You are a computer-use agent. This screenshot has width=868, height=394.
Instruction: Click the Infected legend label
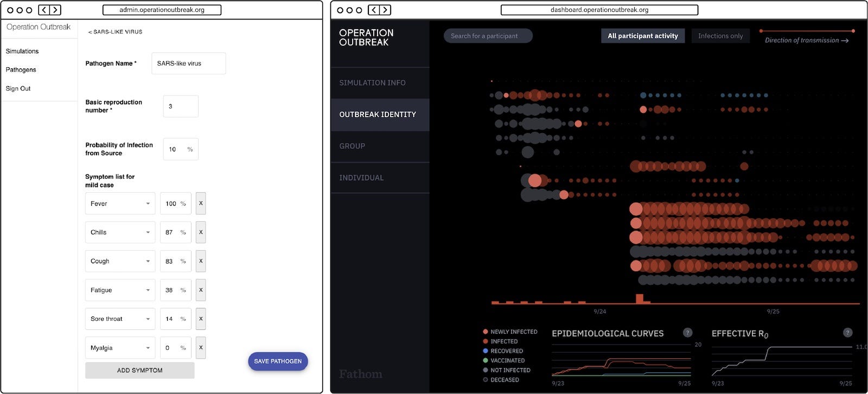pyautogui.click(x=504, y=341)
